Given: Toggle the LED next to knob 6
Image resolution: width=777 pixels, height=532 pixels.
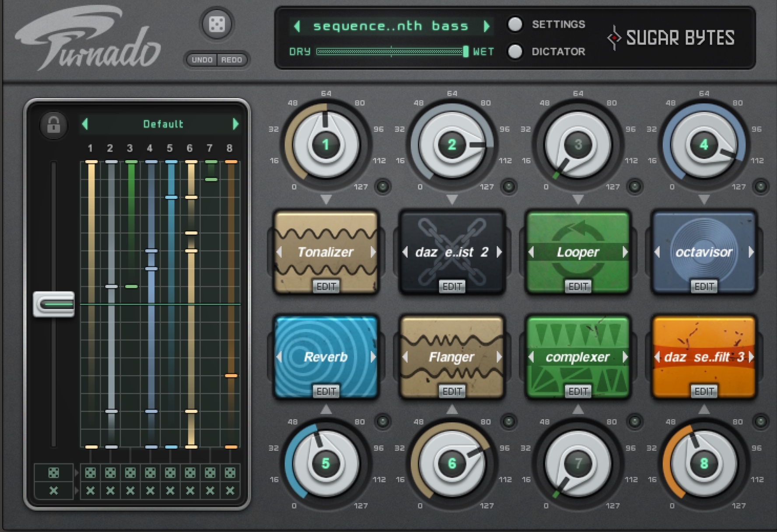Looking at the screenshot, I should pos(509,421).
